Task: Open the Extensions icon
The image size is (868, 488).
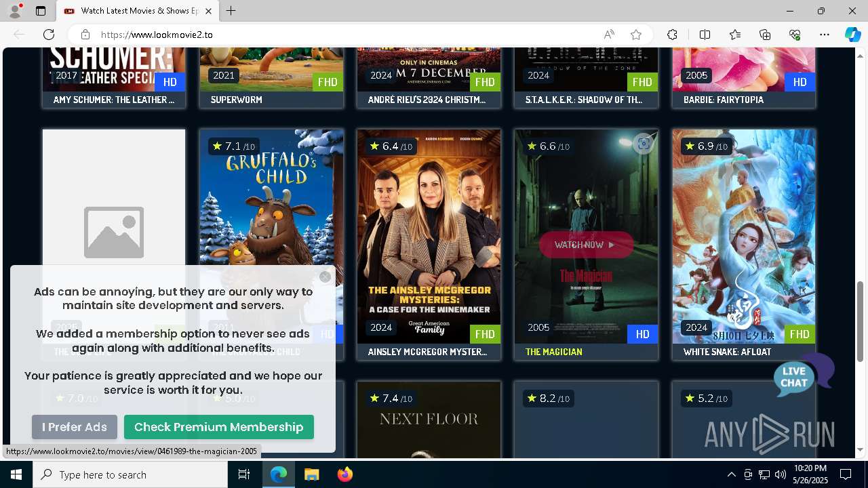Action: [x=672, y=35]
